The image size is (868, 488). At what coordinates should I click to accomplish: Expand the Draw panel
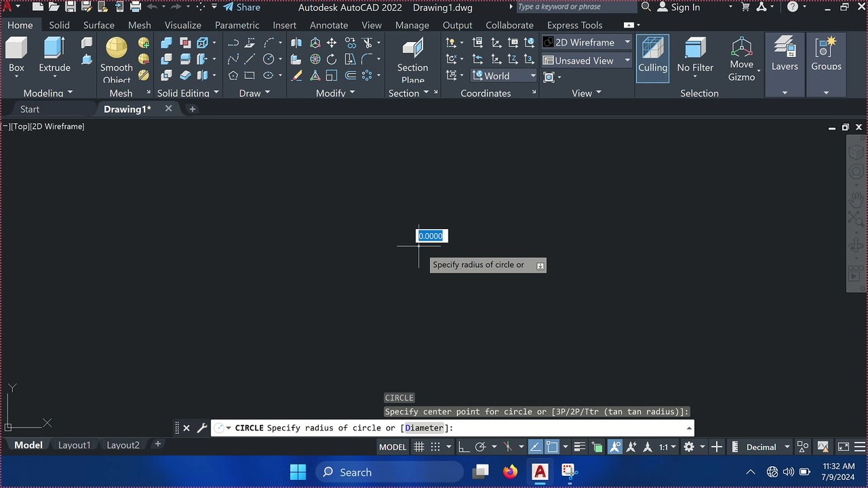click(254, 93)
